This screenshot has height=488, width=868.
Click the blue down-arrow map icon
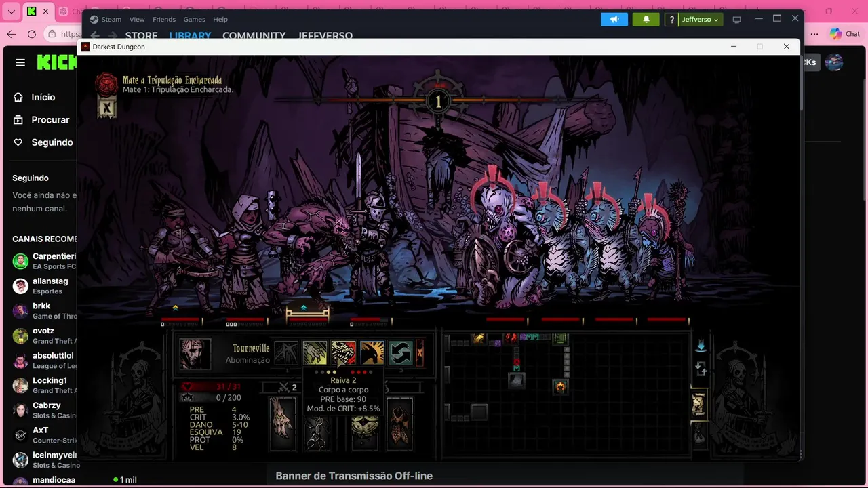[701, 346]
